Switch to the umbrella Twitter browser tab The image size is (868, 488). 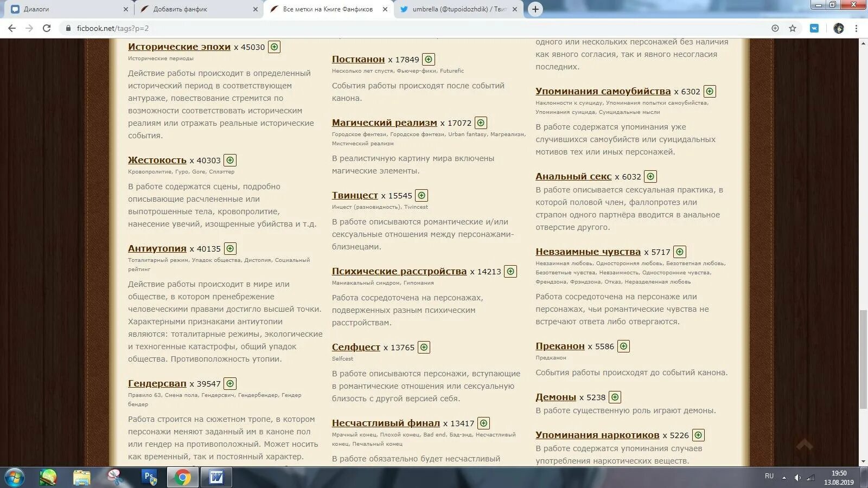tap(458, 9)
